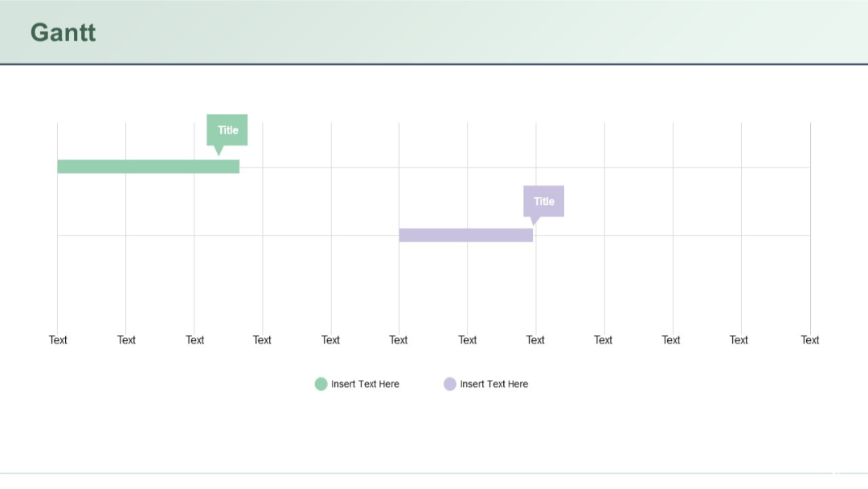Select the last Text axis label
The width and height of the screenshot is (868, 489).
click(x=809, y=339)
